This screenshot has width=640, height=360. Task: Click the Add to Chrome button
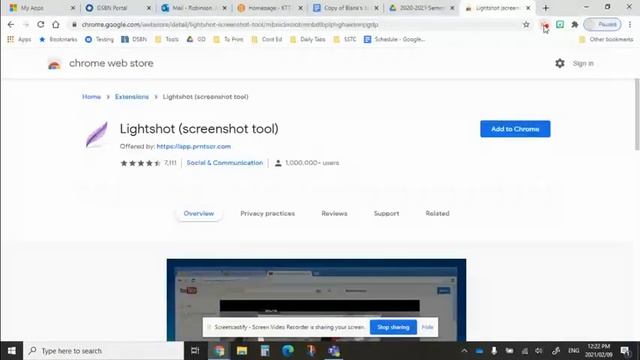(x=515, y=129)
